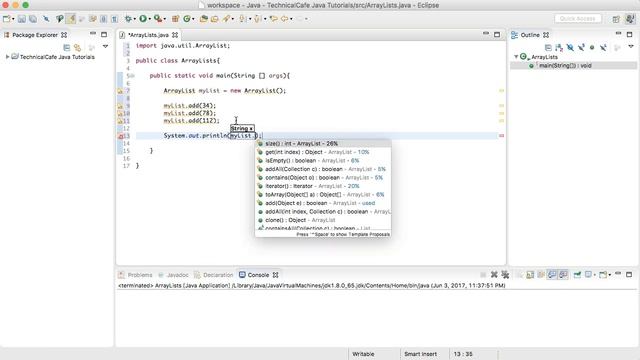Collapse the ArrayLists class in Outline
The image size is (640, 360).
[516, 57]
